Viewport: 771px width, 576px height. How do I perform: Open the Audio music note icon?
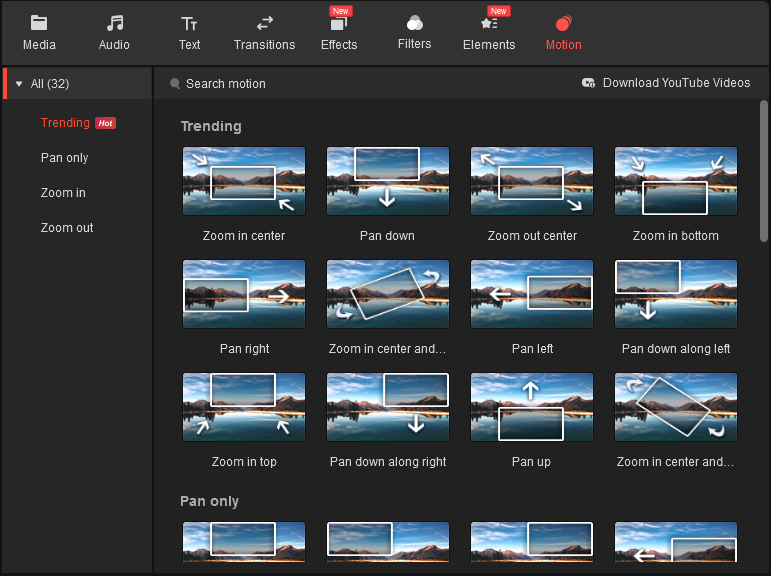115,23
